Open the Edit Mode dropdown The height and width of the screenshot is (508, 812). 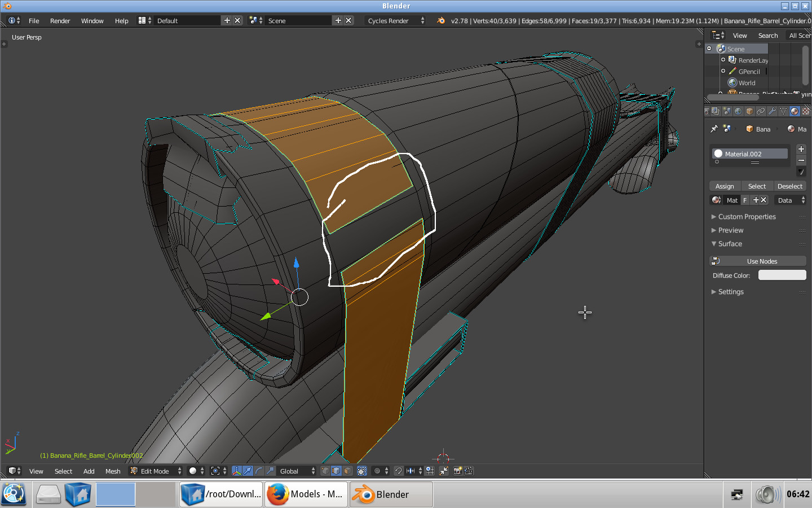coord(156,471)
